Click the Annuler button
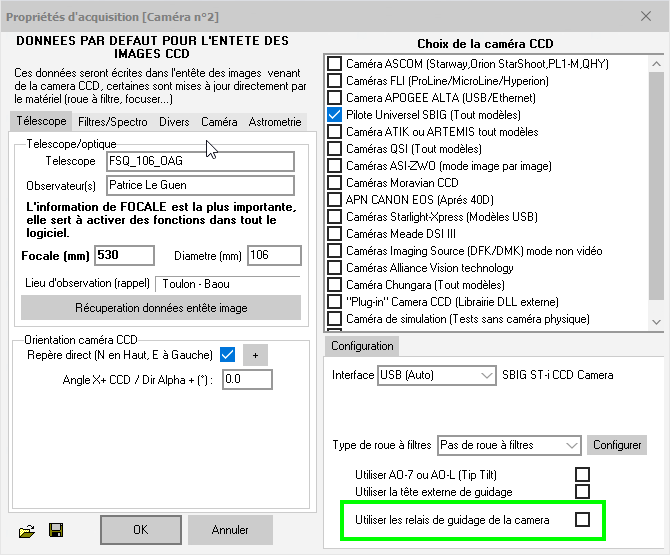Viewport: 670px width, 555px height. [x=230, y=529]
